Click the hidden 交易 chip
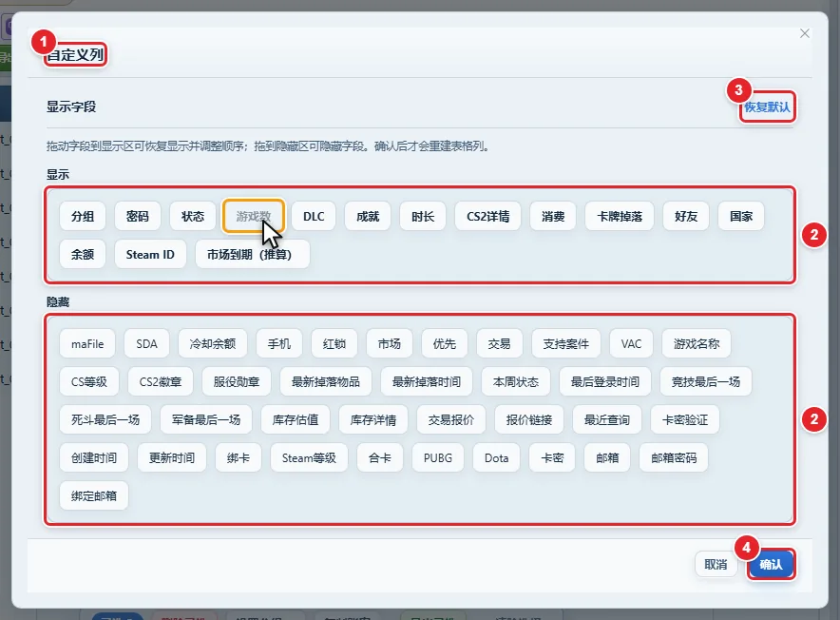The width and height of the screenshot is (840, 620). coord(499,344)
